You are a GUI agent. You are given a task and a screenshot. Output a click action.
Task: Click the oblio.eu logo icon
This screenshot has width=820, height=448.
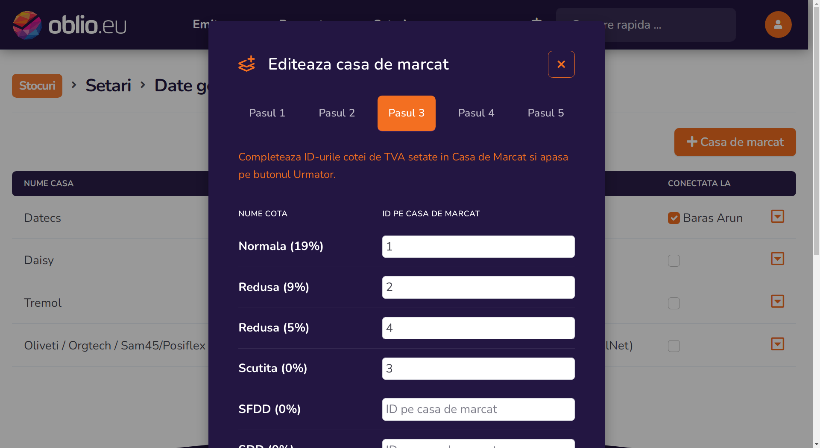point(27,25)
